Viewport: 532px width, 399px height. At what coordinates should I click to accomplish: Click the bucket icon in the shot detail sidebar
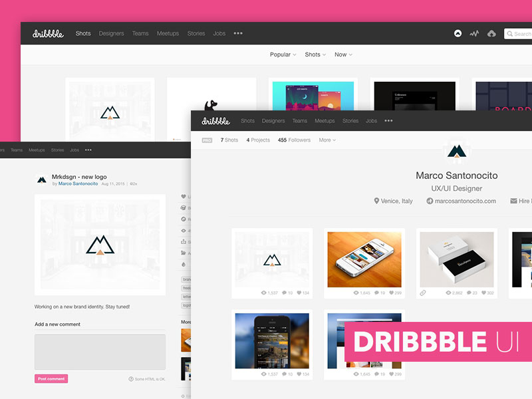[184, 207]
